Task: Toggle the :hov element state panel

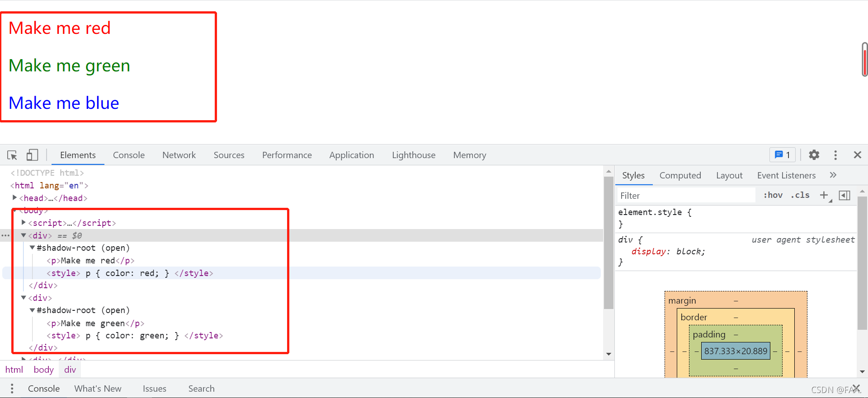Action: click(773, 195)
